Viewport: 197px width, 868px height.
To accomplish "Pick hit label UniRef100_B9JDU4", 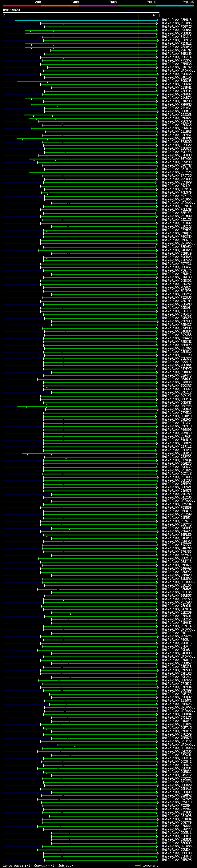I will pos(177,819).
